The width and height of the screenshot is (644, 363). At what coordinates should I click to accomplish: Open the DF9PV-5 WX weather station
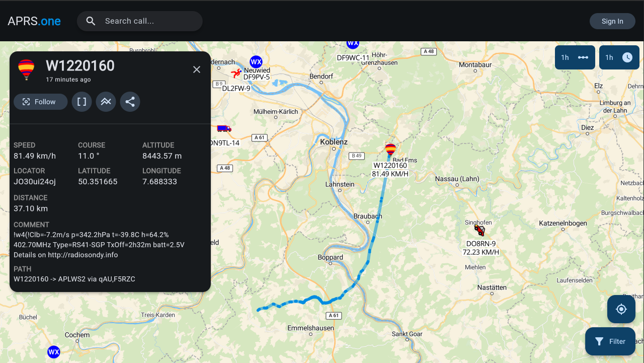coord(256,62)
